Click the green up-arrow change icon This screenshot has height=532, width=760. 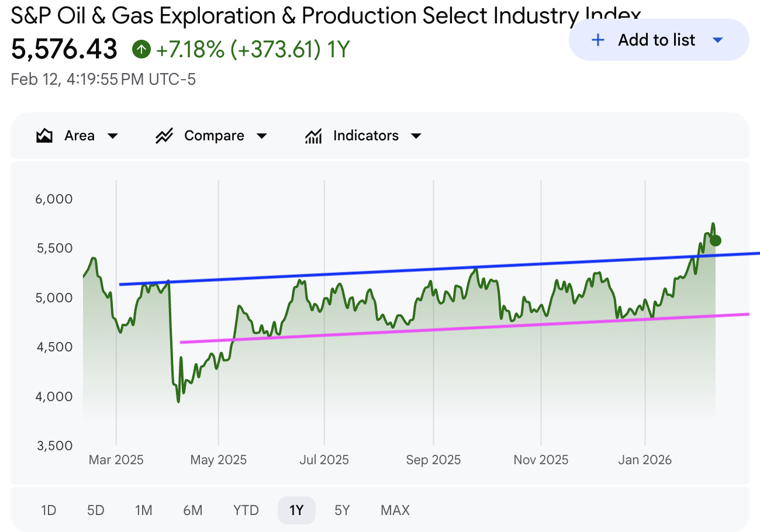click(141, 49)
